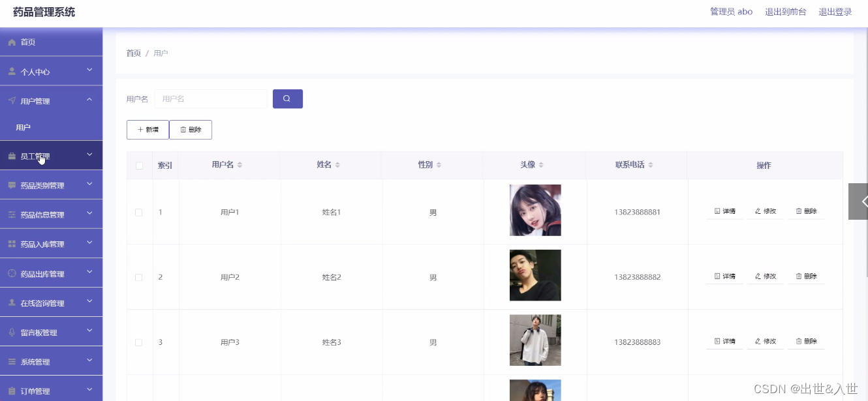Click the avatar thumbnail of 用户1

pyautogui.click(x=535, y=210)
